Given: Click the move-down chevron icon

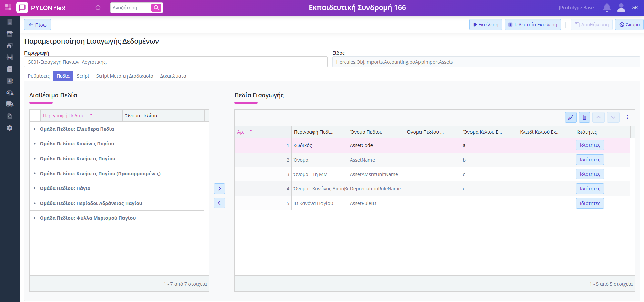Looking at the screenshot, I should [x=613, y=117].
